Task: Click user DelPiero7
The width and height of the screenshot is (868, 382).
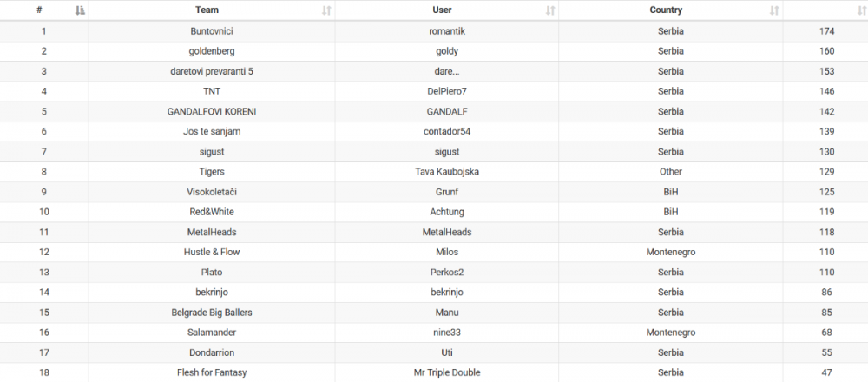Action: [448, 91]
